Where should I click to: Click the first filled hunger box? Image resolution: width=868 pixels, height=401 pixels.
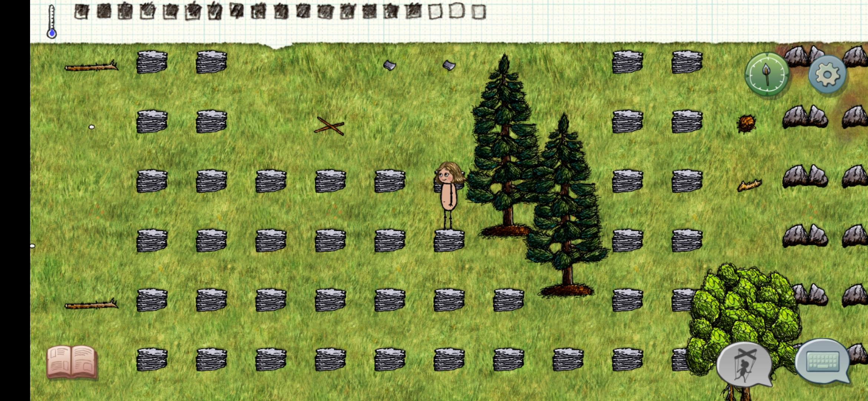81,12
